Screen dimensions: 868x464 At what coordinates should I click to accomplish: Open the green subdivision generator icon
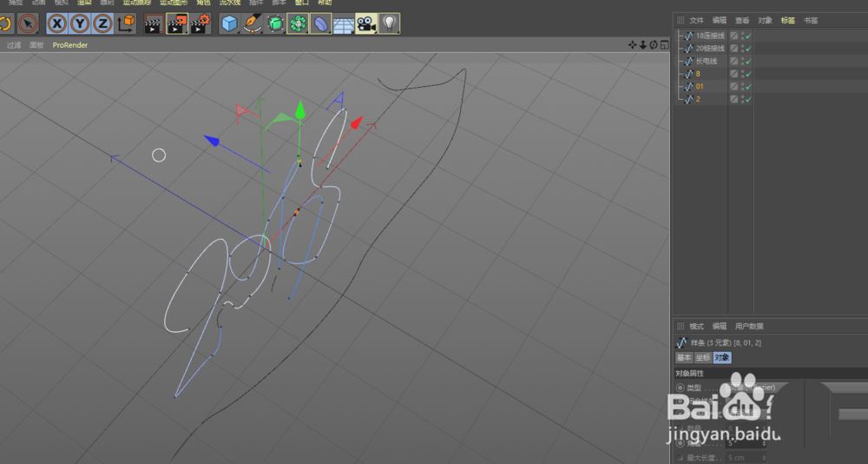point(275,23)
